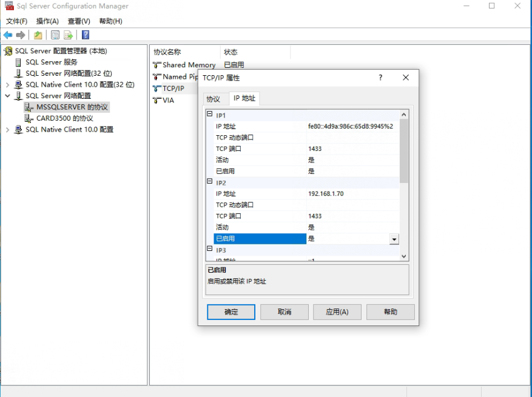Click the SQL Server 服务 icon

[18, 62]
